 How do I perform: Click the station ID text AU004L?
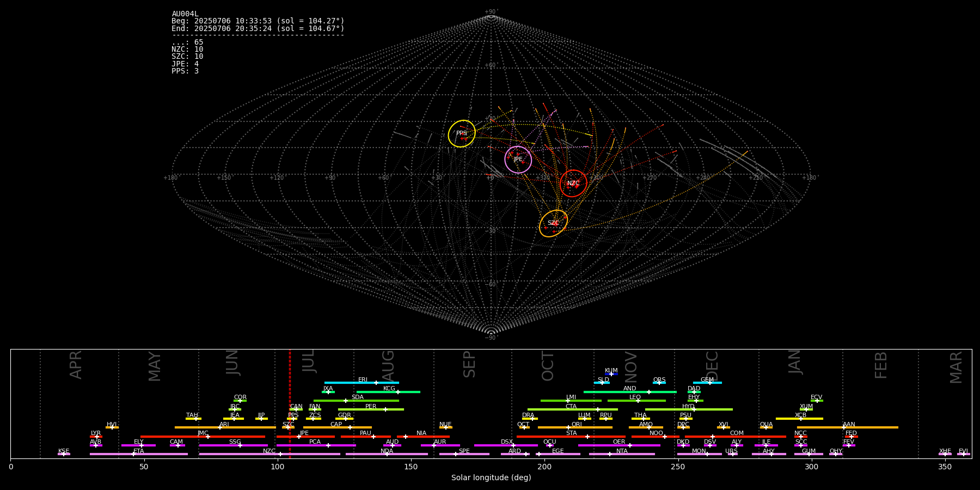[x=185, y=14]
